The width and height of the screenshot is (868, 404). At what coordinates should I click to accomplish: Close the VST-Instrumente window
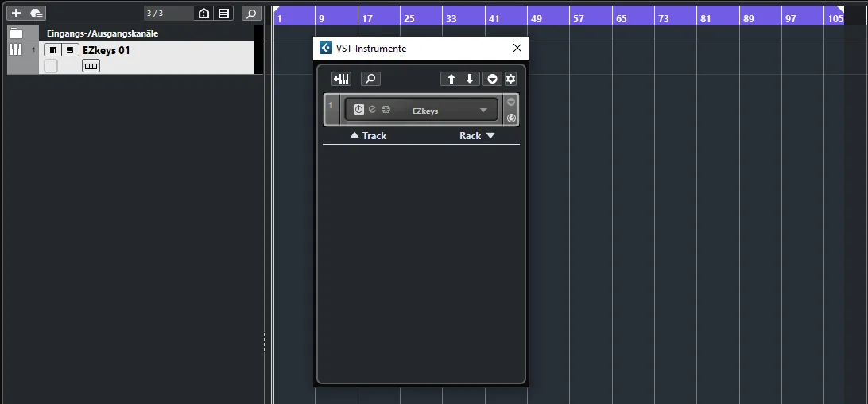click(517, 49)
